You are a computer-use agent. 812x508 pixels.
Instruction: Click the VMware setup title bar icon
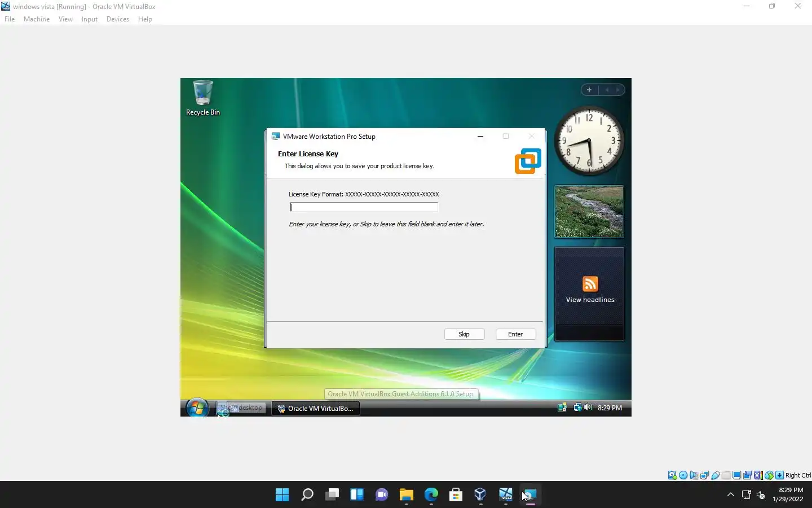(275, 136)
